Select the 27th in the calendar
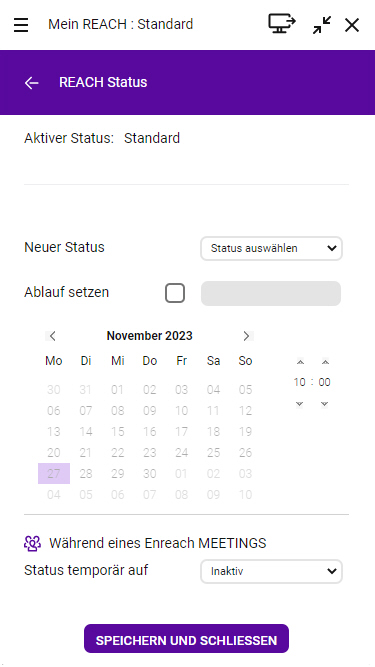The height and width of the screenshot is (667, 375). tap(54, 474)
